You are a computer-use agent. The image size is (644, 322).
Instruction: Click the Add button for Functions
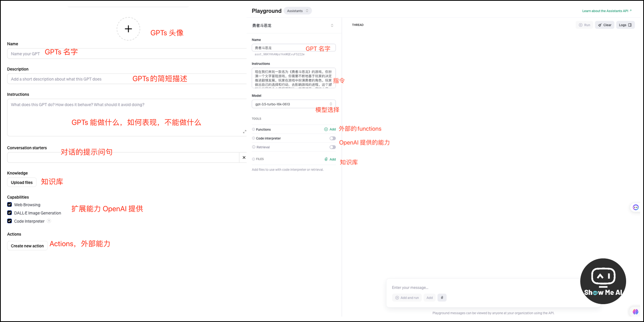pos(330,129)
